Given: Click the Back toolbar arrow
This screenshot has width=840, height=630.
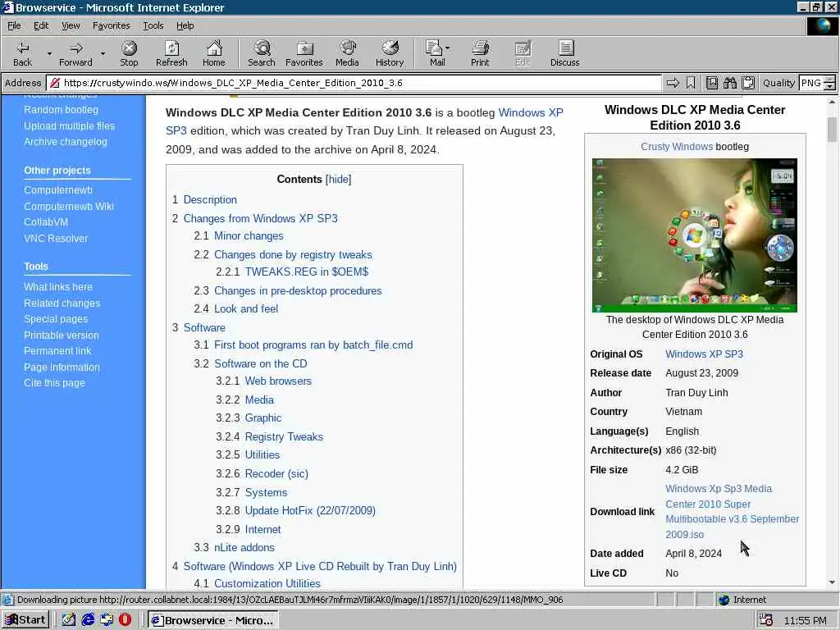Looking at the screenshot, I should 22,53.
